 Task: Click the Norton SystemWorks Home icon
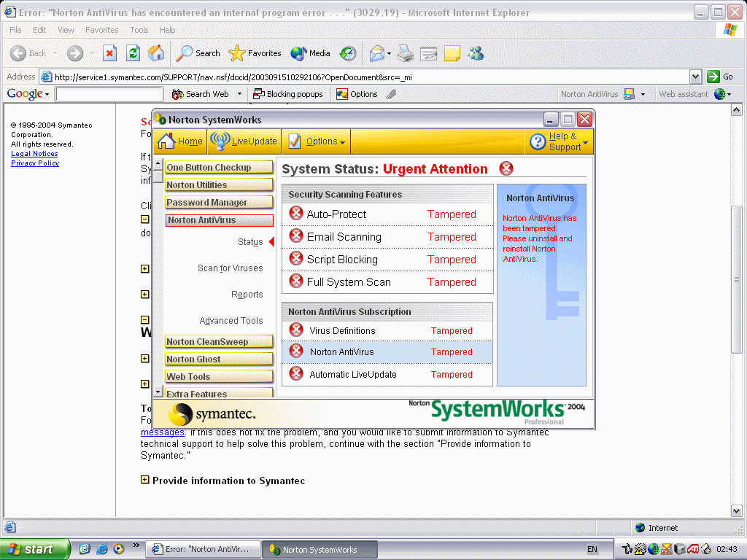pyautogui.click(x=166, y=141)
